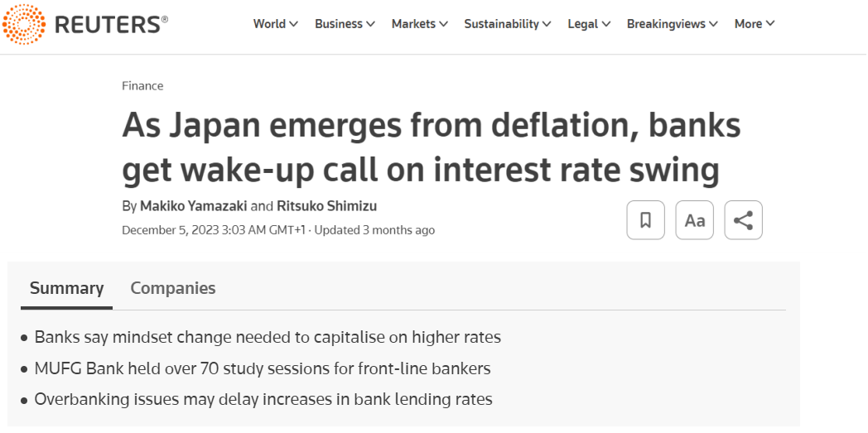Open the Legal navigation menu
This screenshot has width=868, height=433.
[589, 24]
